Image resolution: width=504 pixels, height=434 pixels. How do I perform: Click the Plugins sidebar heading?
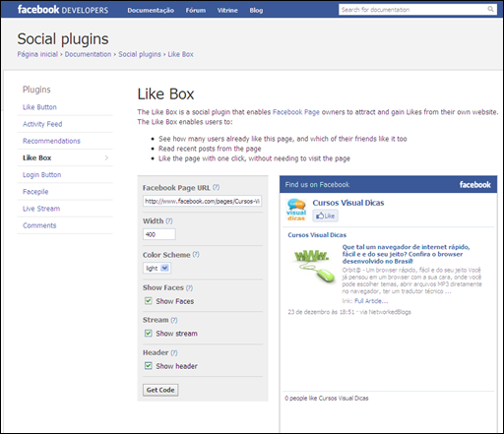click(36, 90)
